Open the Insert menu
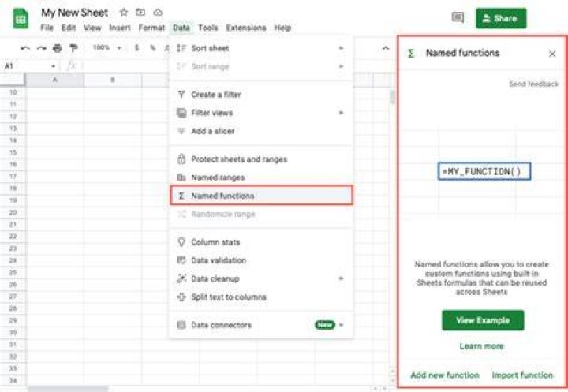The width and height of the screenshot is (568, 392). coord(120,28)
